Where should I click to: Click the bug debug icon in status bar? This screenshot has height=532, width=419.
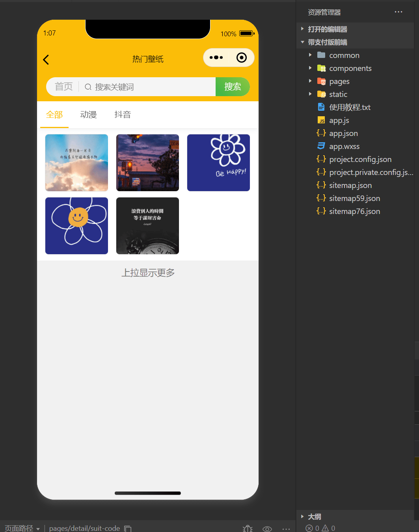pos(248,528)
